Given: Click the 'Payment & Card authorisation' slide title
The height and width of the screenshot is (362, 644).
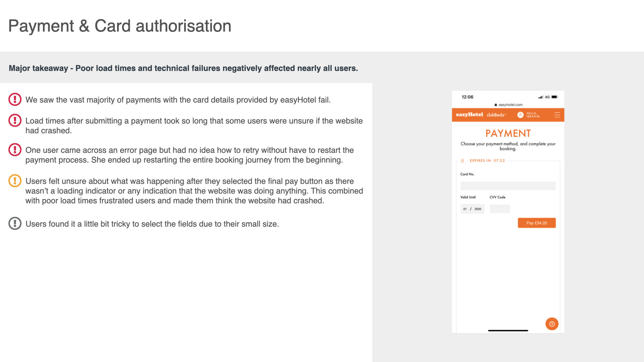Looking at the screenshot, I should (120, 26).
